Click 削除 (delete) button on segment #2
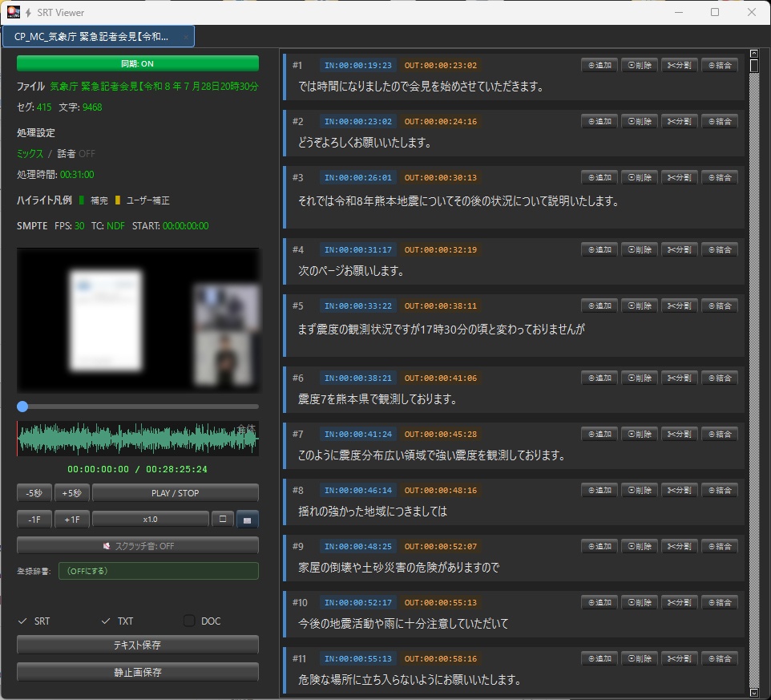 tap(640, 121)
